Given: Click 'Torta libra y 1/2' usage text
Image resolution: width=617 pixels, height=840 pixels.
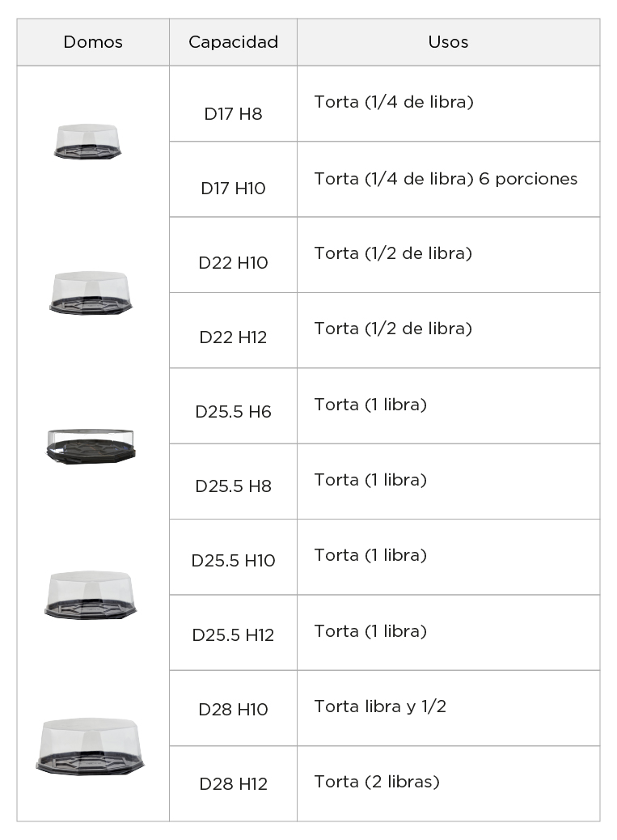Looking at the screenshot, I should point(380,706).
